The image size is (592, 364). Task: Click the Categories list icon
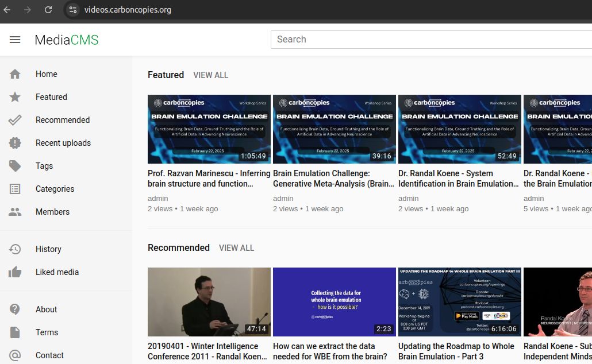tap(15, 189)
